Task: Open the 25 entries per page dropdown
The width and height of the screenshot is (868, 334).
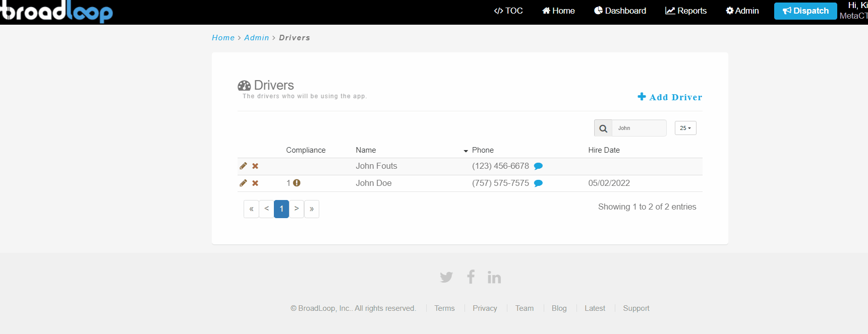Action: tap(685, 128)
